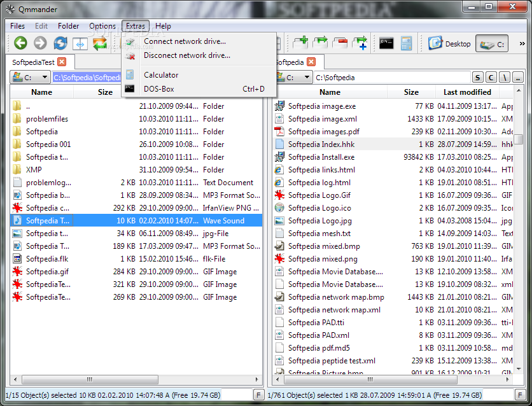Click the gray Forward arrow toolbar icon
Viewport: 532px width, 406px height.
click(x=40, y=43)
